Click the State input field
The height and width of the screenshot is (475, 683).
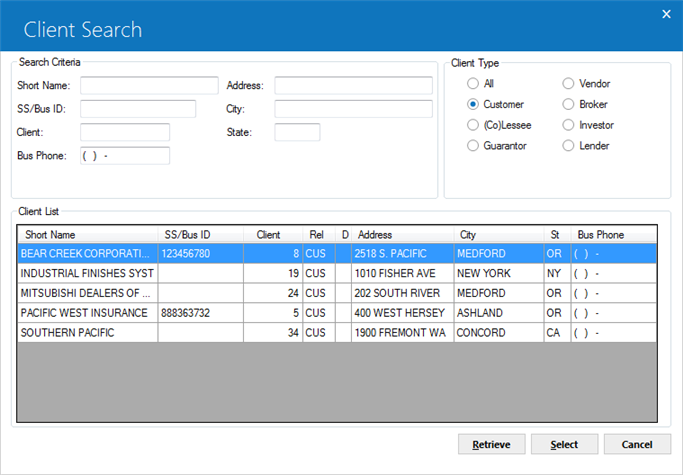coord(297,132)
